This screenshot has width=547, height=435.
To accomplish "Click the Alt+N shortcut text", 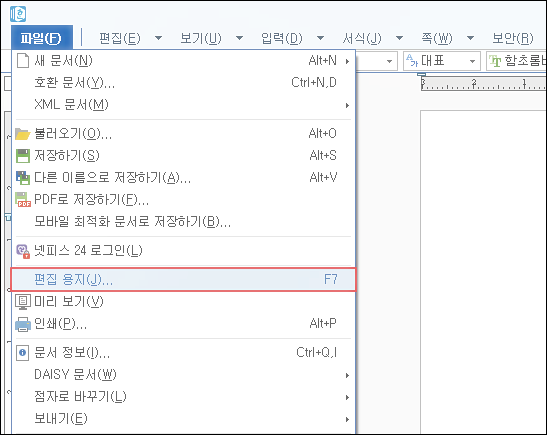I will [323, 61].
